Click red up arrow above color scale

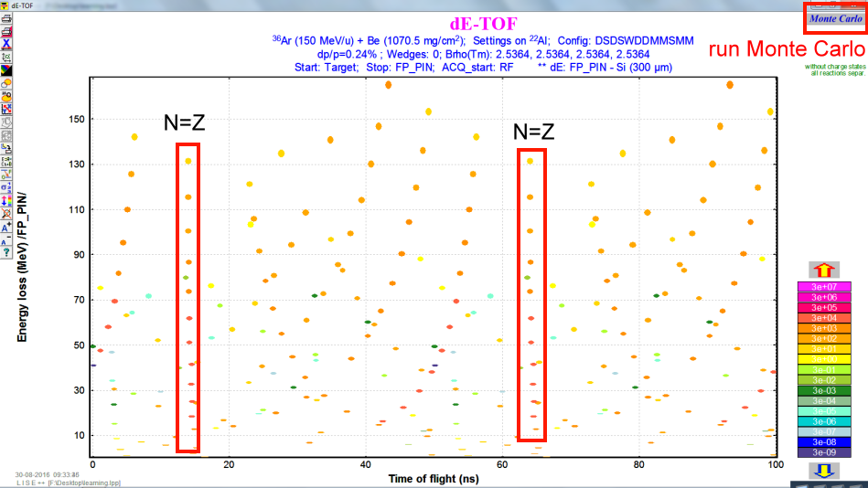coord(824,270)
